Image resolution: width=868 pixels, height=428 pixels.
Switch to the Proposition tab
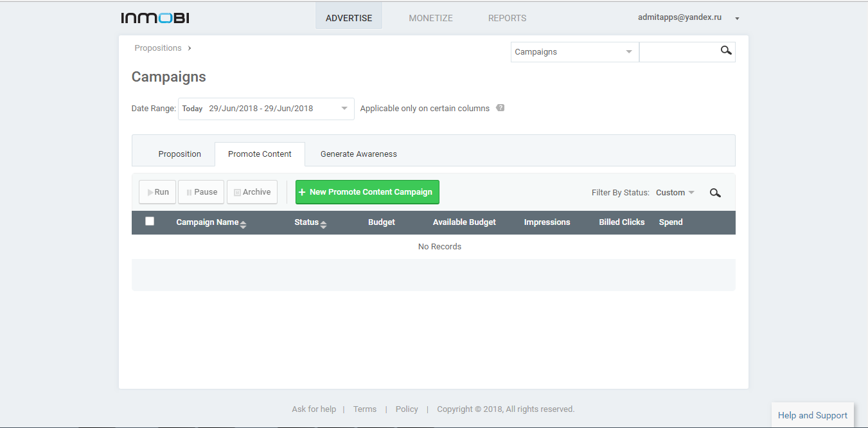pyautogui.click(x=180, y=154)
